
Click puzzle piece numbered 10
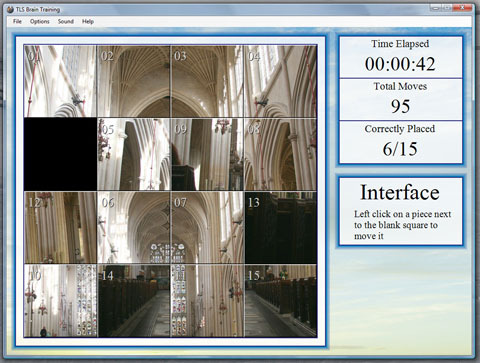tap(60, 301)
